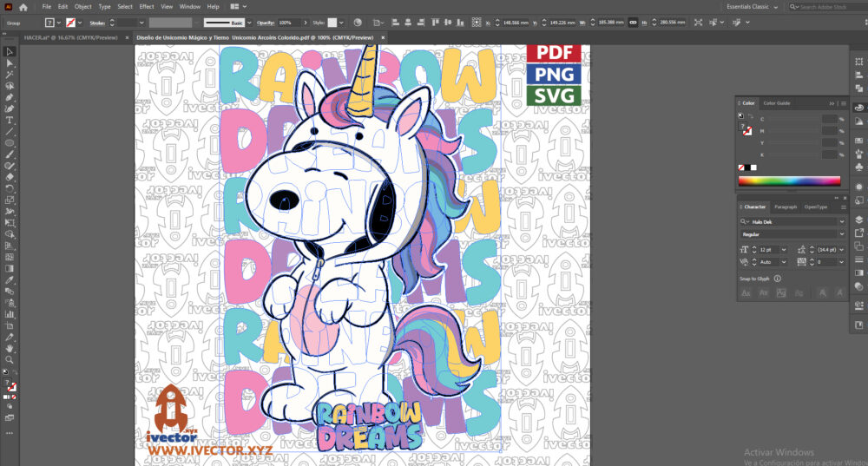
Task: Open the 12 pt font size dropdown
Action: coord(783,250)
